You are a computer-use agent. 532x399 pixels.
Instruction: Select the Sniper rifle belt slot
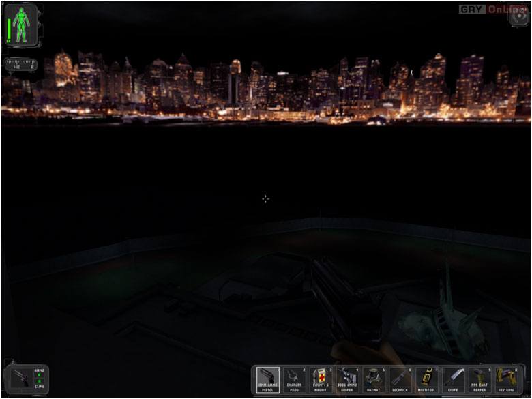[x=347, y=380]
